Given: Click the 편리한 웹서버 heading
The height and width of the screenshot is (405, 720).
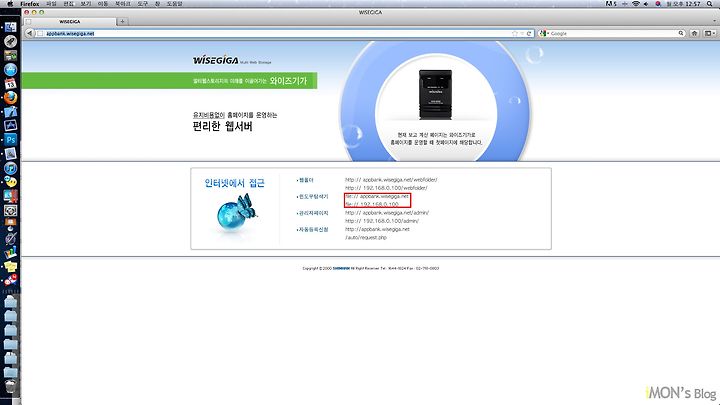Looking at the screenshot, I should (222, 126).
